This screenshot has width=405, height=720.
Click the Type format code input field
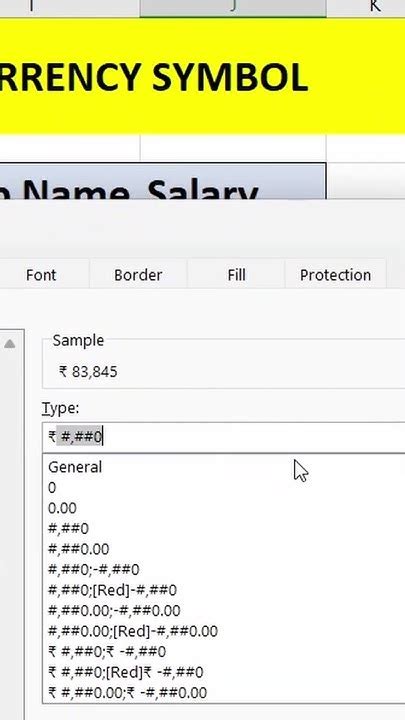tap(224, 437)
